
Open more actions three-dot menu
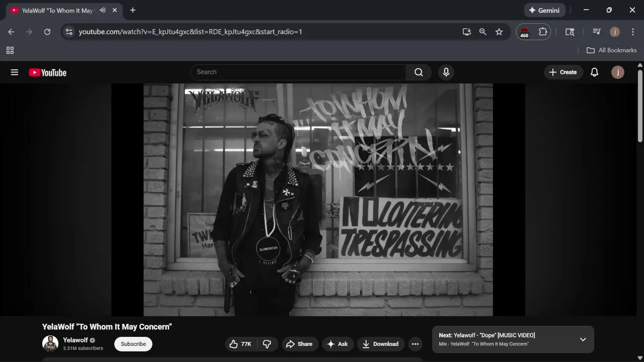[x=415, y=344]
